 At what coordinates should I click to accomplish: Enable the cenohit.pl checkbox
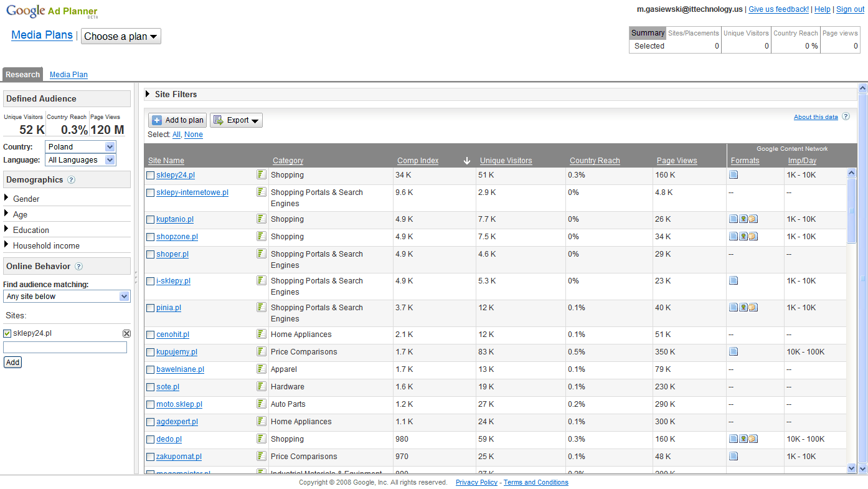pyautogui.click(x=150, y=335)
